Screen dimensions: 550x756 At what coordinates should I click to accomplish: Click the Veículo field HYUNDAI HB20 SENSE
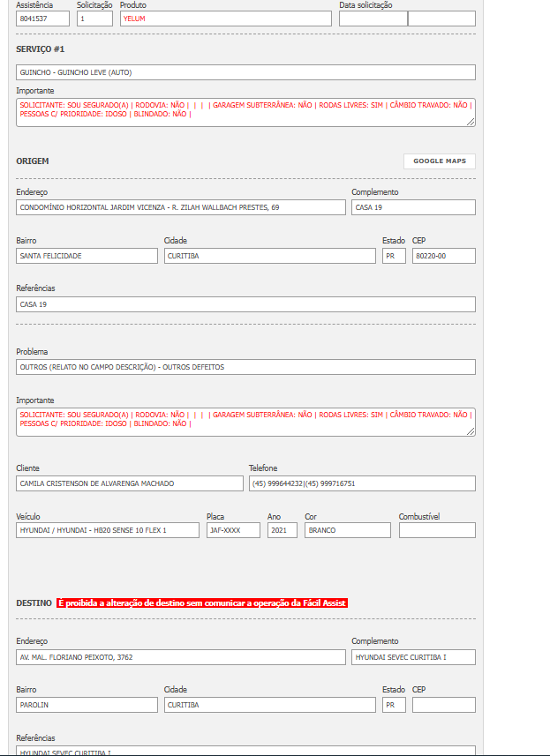[108, 530]
